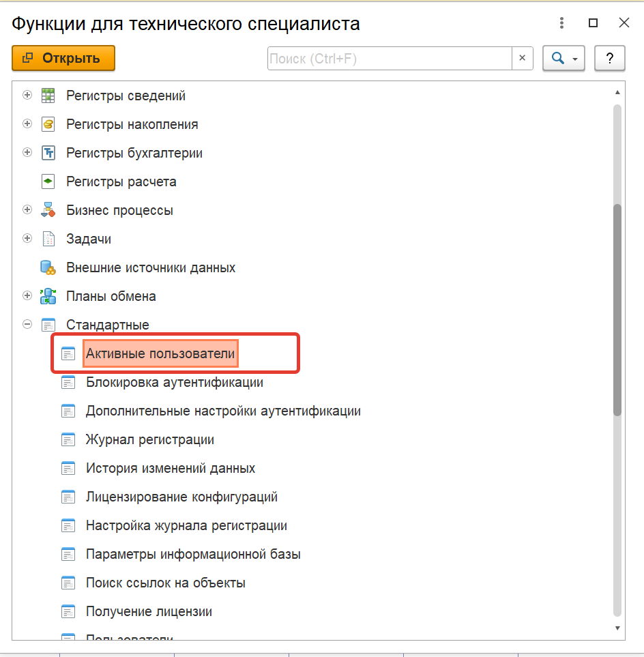Open the three-dot more options menu

pyautogui.click(x=562, y=23)
